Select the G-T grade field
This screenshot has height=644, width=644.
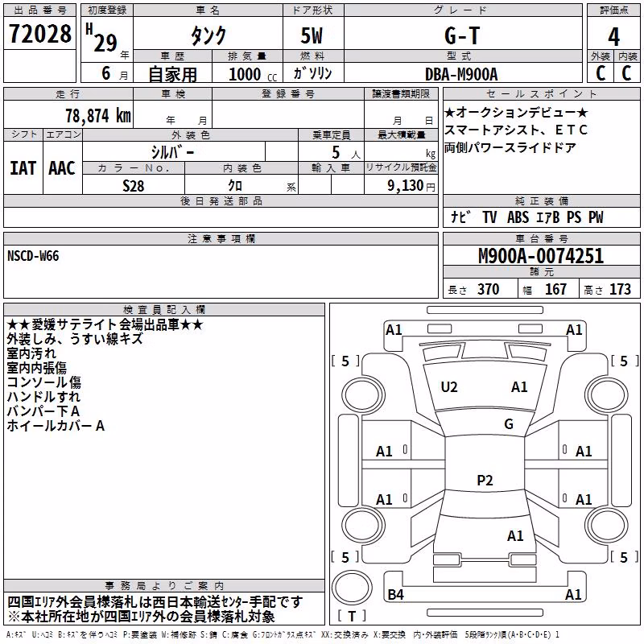tap(463, 35)
